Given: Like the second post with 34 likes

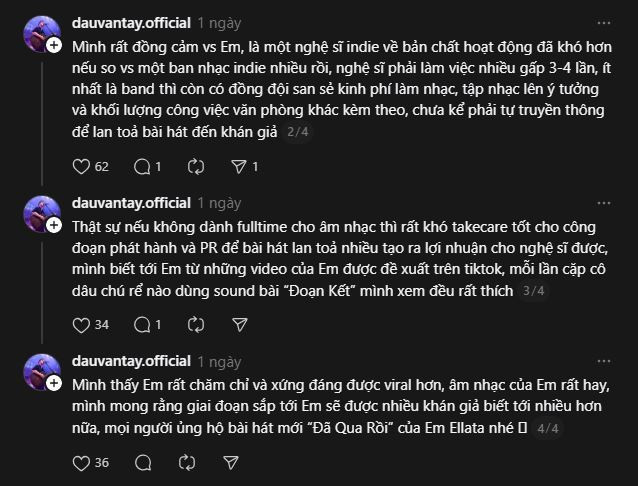Looking at the screenshot, I should point(81,324).
